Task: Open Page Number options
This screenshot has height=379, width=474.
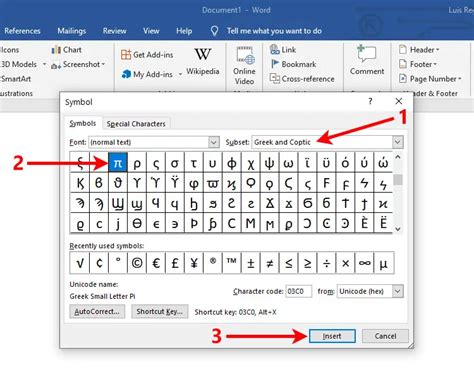Action: [430, 79]
